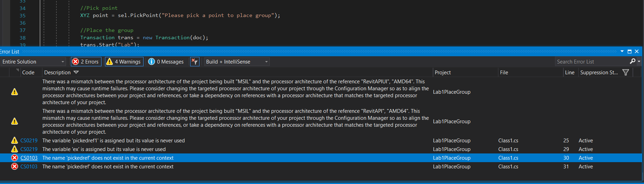Toggle the 0 Messages filter button

166,62
